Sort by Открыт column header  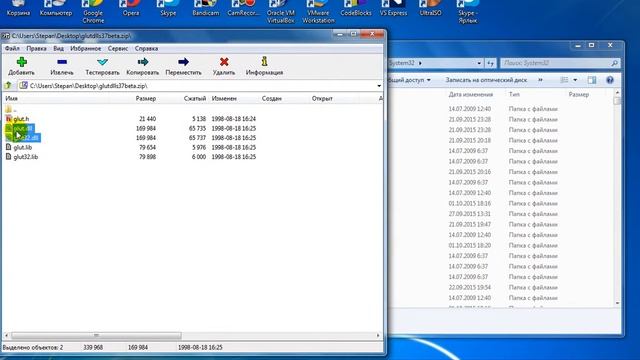(x=322, y=98)
